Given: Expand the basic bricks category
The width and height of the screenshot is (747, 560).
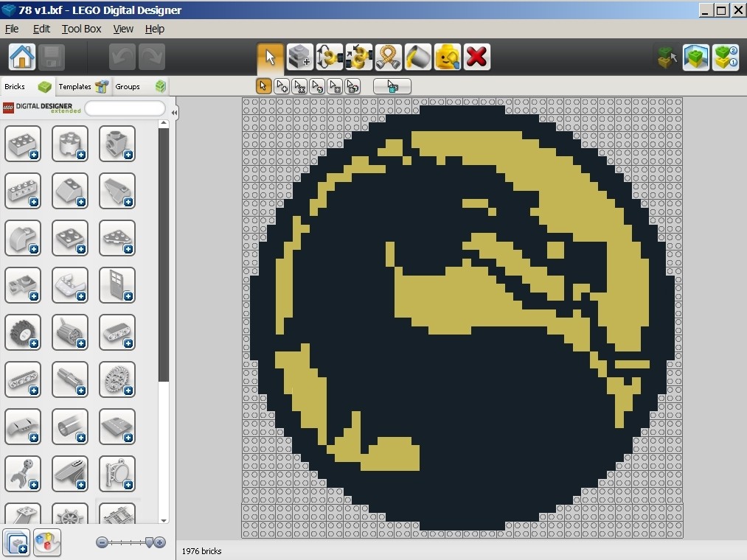Looking at the screenshot, I should (22, 144).
